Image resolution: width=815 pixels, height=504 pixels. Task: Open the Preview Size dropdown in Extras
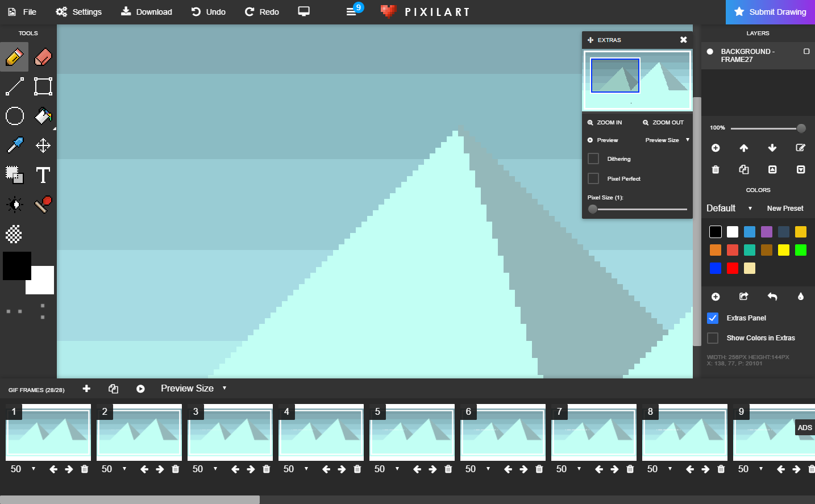pyautogui.click(x=667, y=140)
